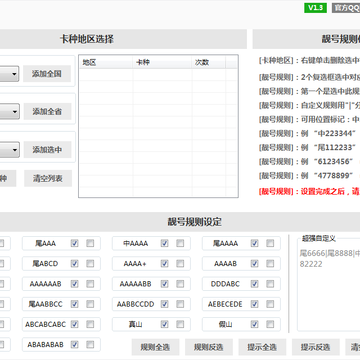This screenshot has width=360, height=360.
Task: Click the help line with example "6123456"
Action: 309,161
